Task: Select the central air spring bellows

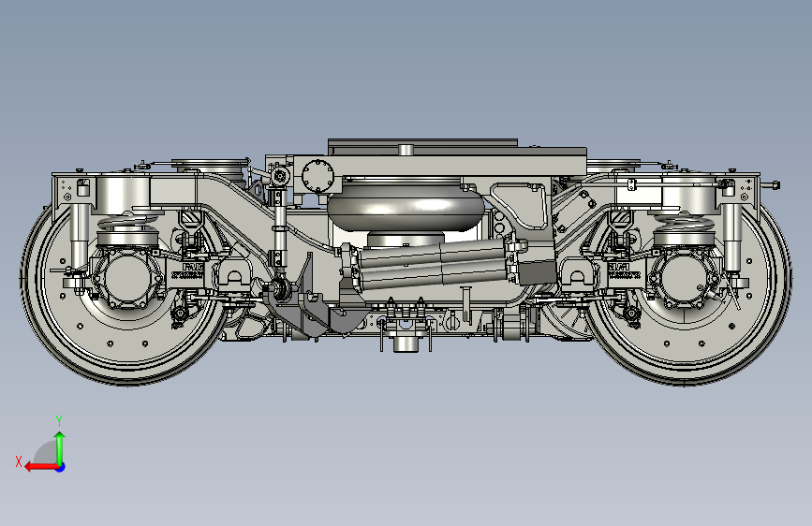Action: click(406, 206)
